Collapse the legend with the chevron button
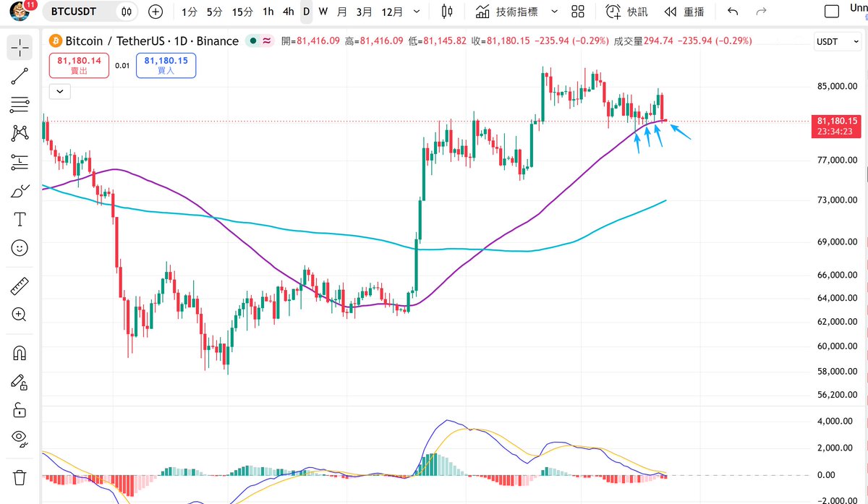This screenshot has height=504, width=868. coord(60,91)
